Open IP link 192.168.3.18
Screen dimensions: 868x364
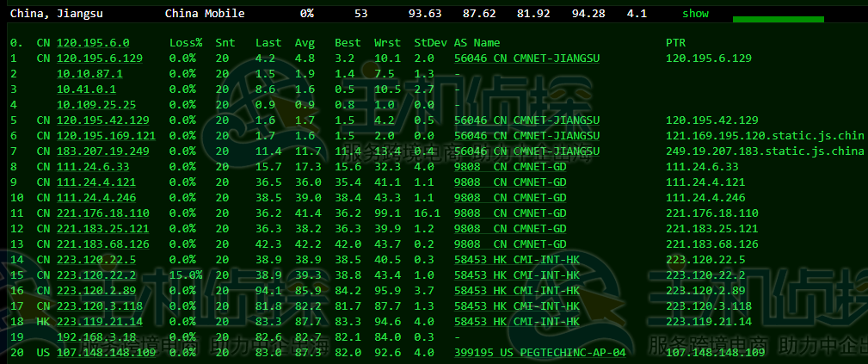(x=96, y=337)
